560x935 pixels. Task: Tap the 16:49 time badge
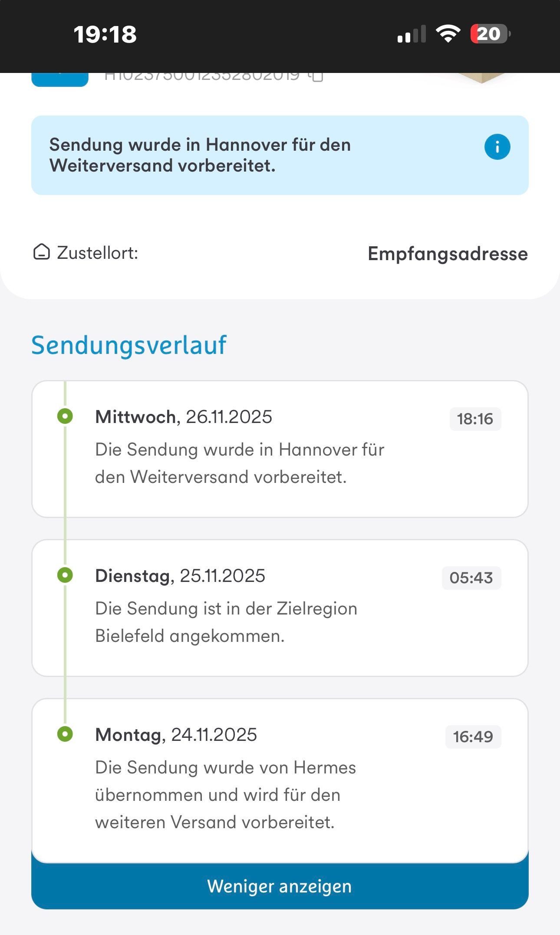[473, 737]
